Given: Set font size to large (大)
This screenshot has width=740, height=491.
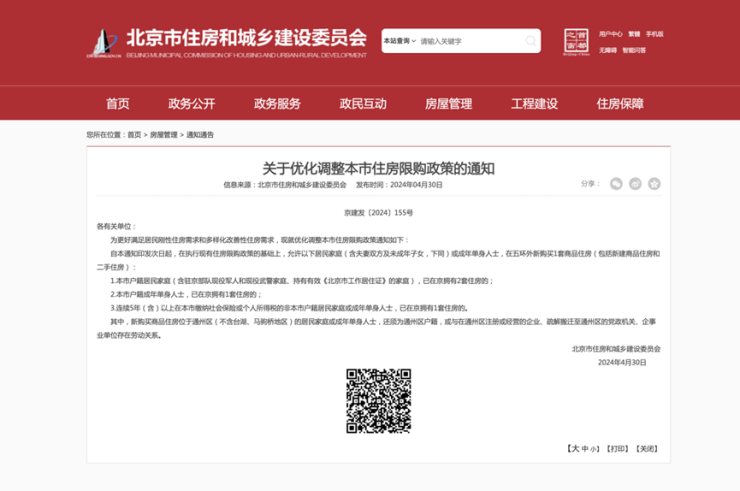Looking at the screenshot, I should (x=575, y=449).
